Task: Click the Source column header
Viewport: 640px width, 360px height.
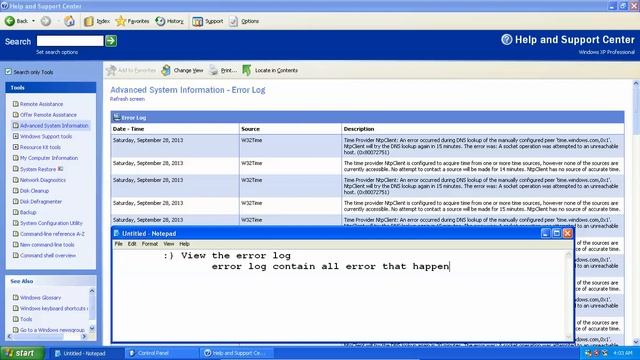Action: [250, 129]
